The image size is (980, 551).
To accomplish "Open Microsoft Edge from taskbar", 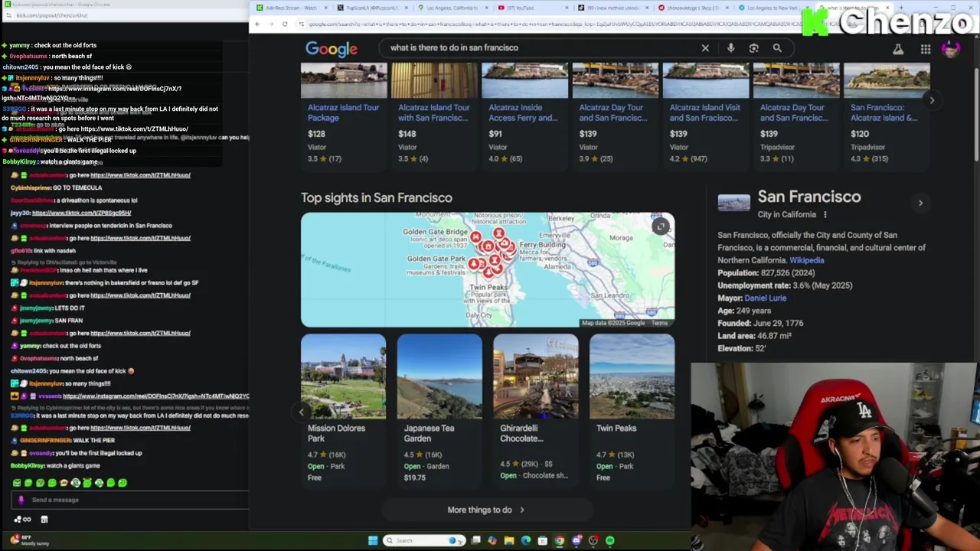I will 526,540.
